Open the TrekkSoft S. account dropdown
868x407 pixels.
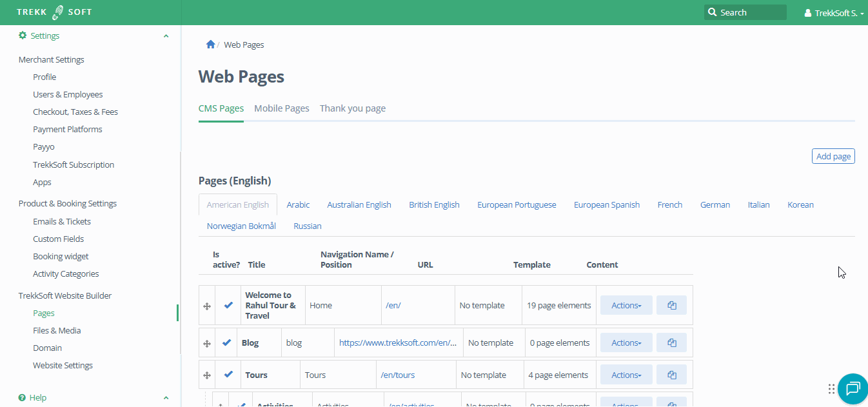pyautogui.click(x=833, y=12)
